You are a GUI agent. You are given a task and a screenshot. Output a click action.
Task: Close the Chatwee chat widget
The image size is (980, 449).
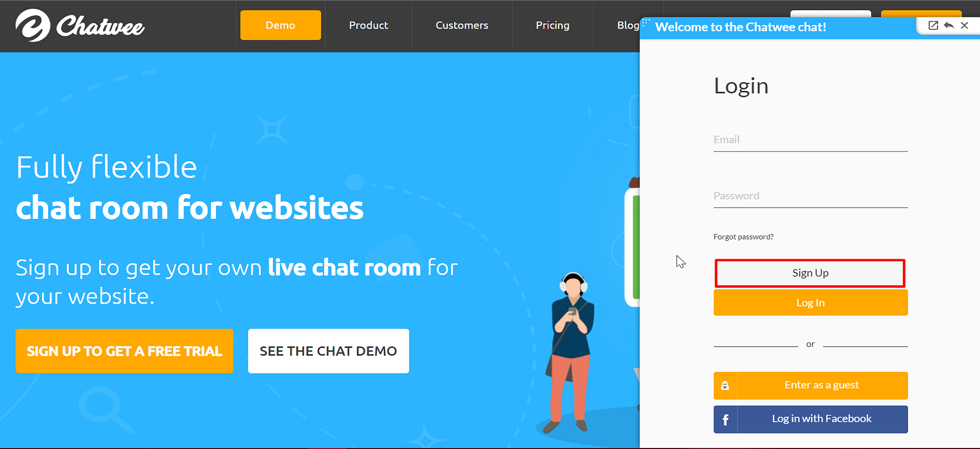click(x=965, y=26)
